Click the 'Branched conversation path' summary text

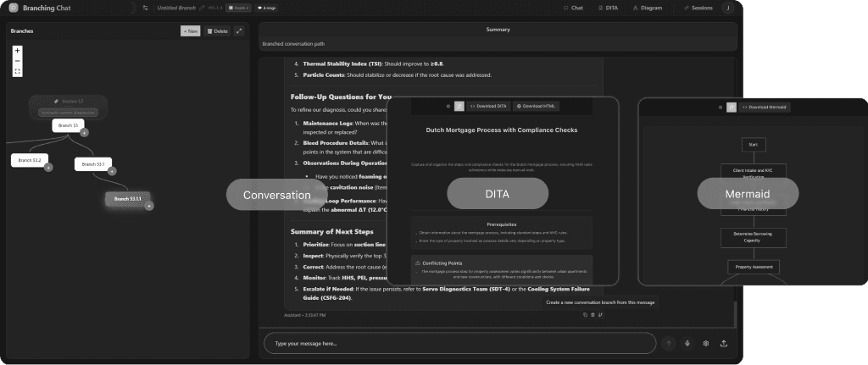293,44
